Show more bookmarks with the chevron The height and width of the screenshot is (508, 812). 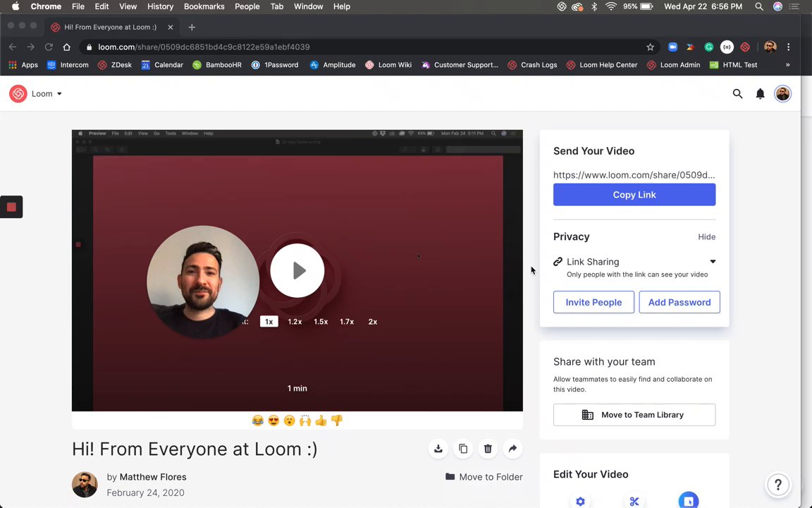tap(787, 65)
